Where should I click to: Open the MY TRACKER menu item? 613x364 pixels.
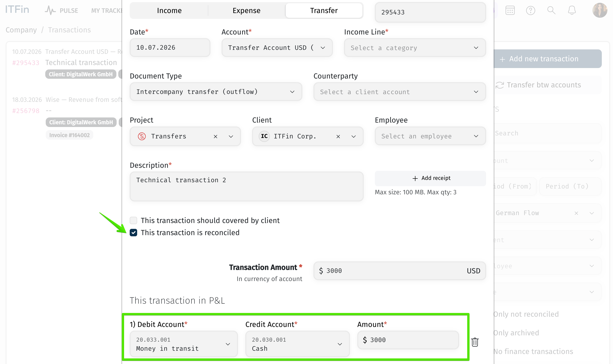tap(107, 10)
